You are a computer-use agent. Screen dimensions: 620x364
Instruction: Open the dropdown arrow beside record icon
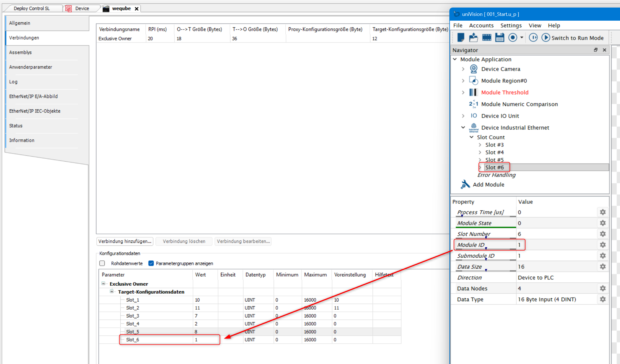521,37
